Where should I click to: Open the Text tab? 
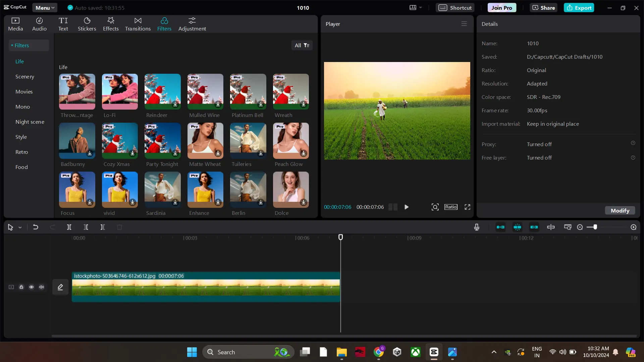(x=63, y=24)
